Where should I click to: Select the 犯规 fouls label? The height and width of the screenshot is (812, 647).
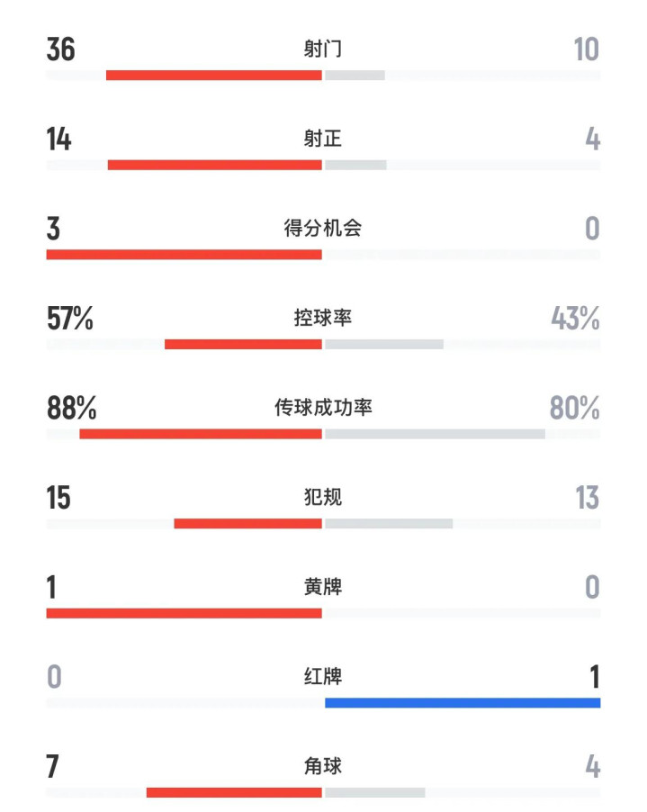(322, 497)
